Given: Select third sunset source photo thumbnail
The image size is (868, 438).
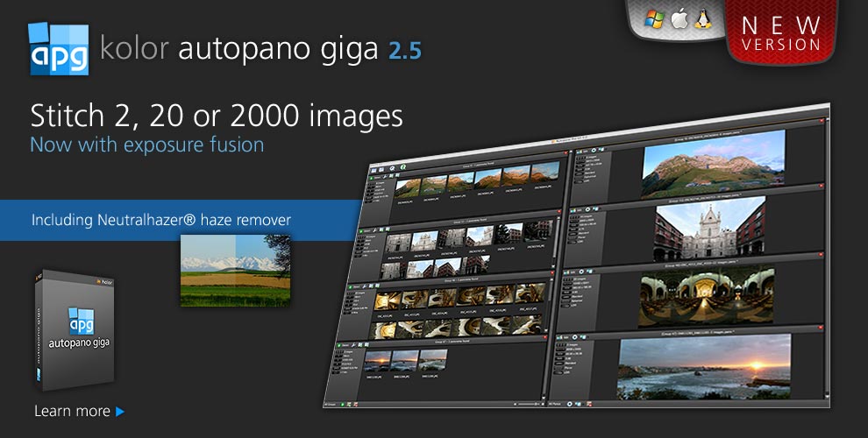Looking at the screenshot, I should pyautogui.click(x=433, y=359).
